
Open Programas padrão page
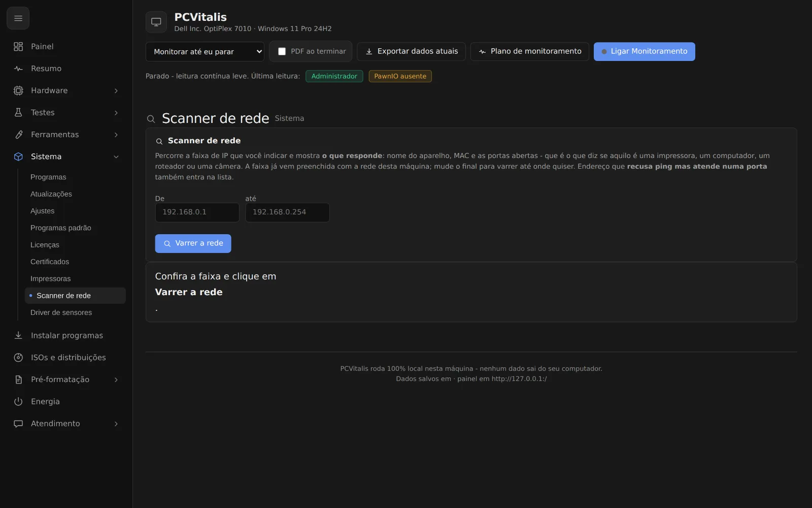click(75, 228)
